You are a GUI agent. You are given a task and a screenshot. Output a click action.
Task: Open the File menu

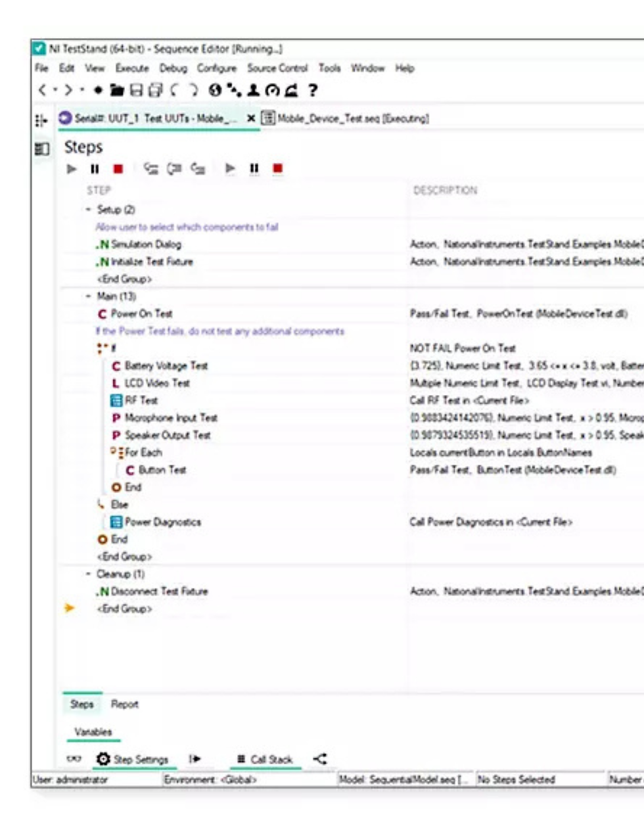click(41, 68)
